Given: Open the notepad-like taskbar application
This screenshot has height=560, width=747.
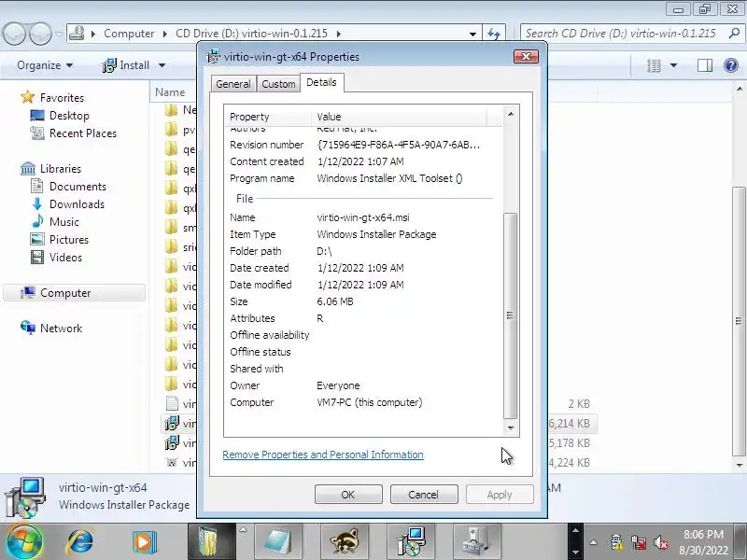Looking at the screenshot, I should (x=277, y=542).
